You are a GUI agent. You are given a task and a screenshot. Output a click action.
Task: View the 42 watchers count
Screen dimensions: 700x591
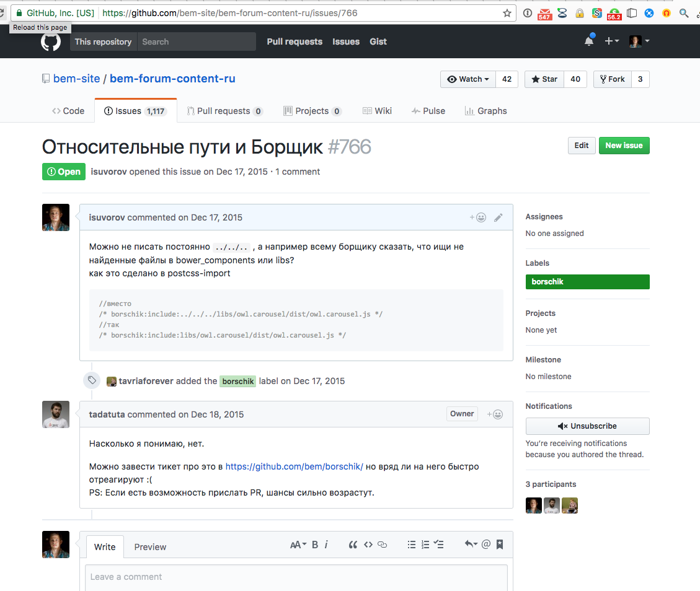point(507,79)
